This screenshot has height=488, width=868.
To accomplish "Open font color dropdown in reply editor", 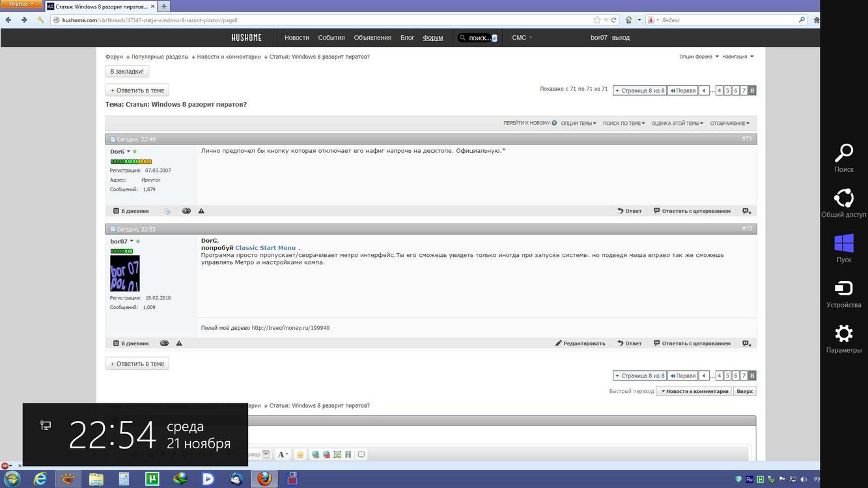I will (283, 455).
